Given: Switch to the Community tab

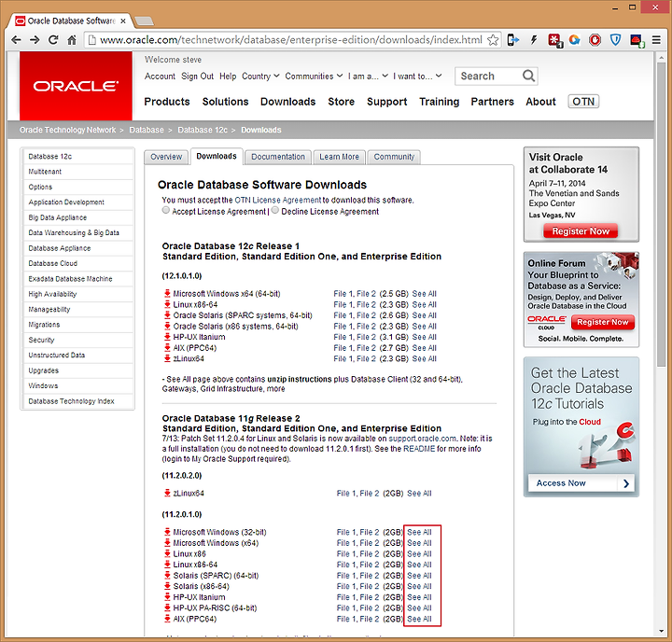Looking at the screenshot, I should click(394, 157).
